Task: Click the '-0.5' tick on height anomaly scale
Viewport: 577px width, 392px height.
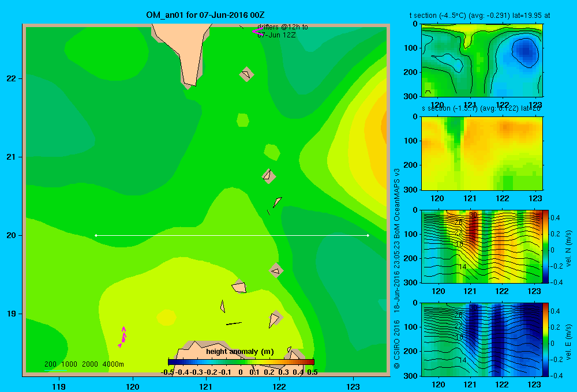Action: [167, 372]
